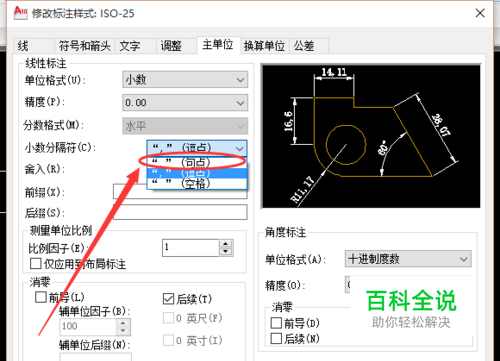Click the dimension style preview image
The height and width of the screenshot is (361, 500).
[x=371, y=136]
